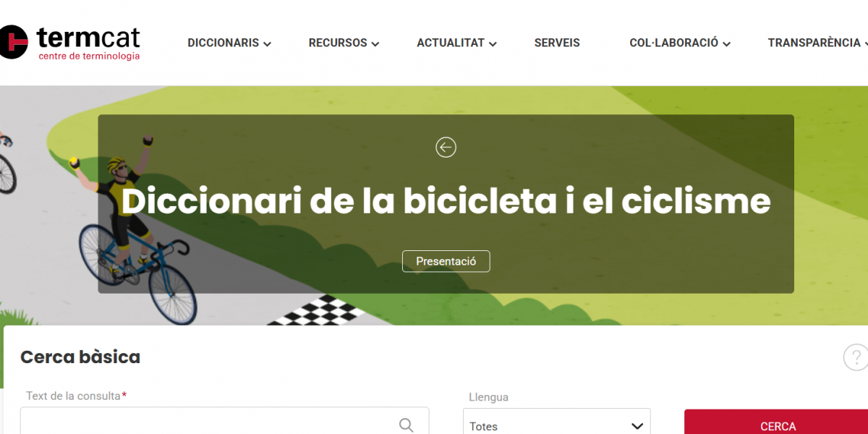Click the Presentació button

click(446, 261)
